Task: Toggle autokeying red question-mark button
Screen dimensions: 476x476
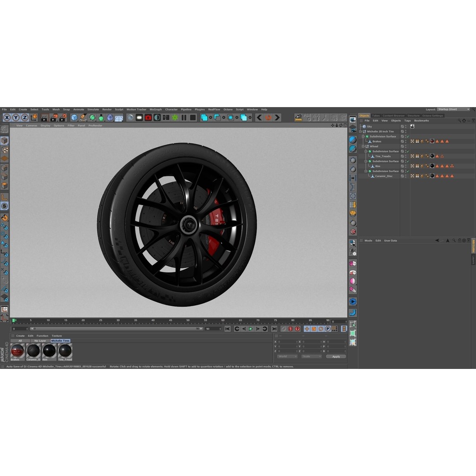Action: pyautogui.click(x=297, y=329)
